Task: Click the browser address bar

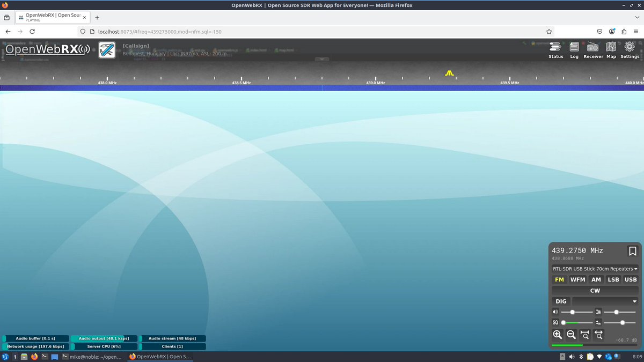Action: click(317, 32)
